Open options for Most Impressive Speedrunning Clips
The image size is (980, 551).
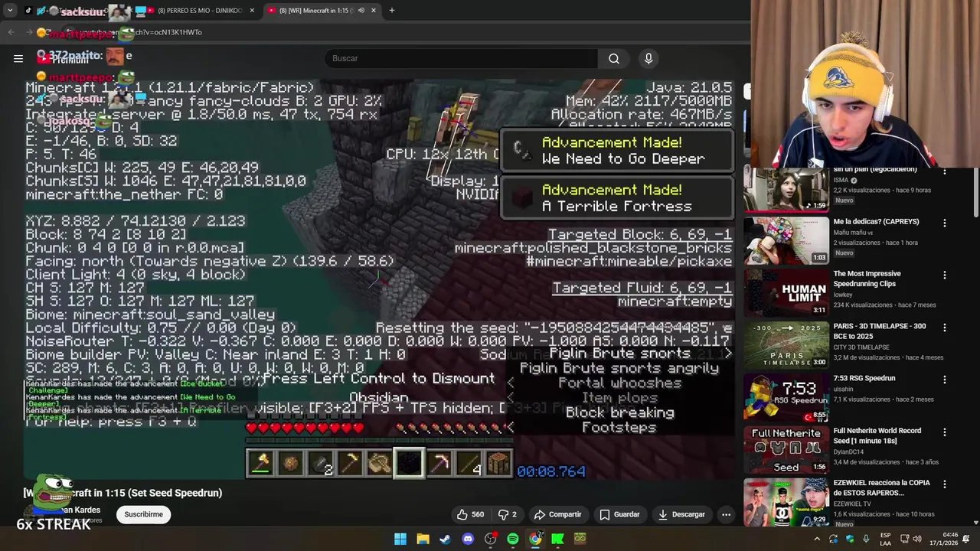coord(944,275)
